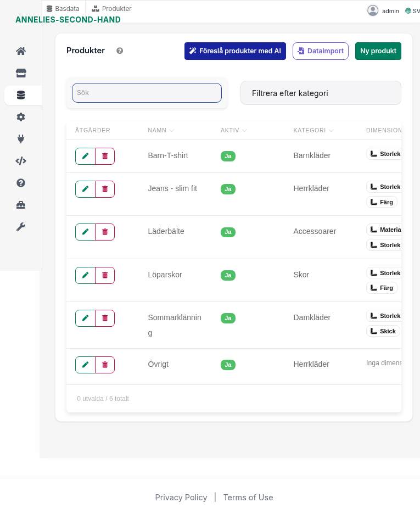Viewport: 420px width, 525px height.
Task: Click the 0 utvalda / 6 totalt text
Action: (x=103, y=399)
